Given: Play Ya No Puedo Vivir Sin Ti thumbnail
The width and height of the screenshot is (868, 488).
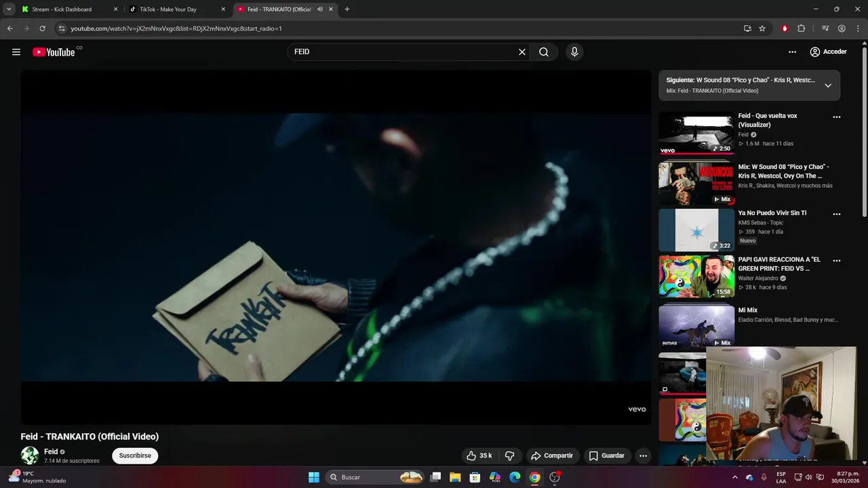Looking at the screenshot, I should click(696, 230).
